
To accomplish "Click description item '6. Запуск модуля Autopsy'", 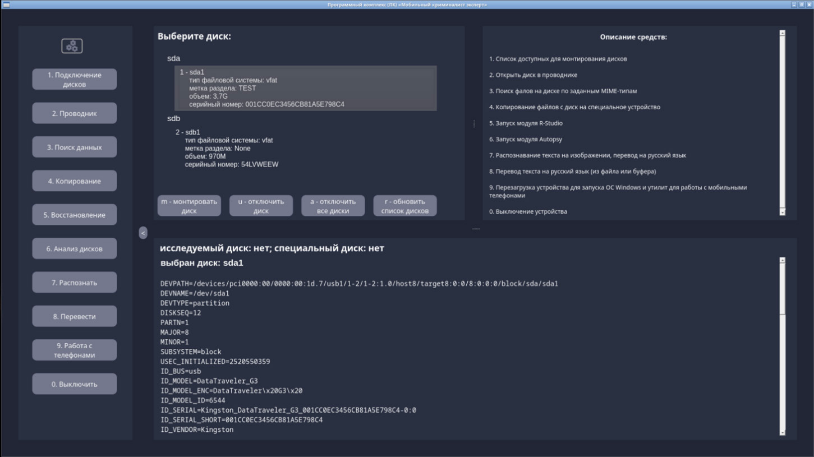I will click(525, 139).
